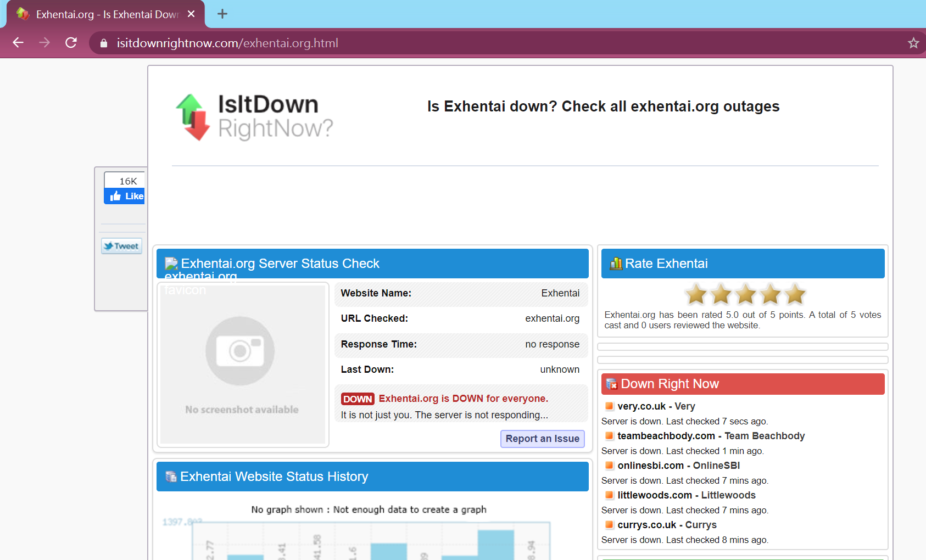Click the browser back arrow
Screen dimensions: 926x560
pyautogui.click(x=18, y=43)
